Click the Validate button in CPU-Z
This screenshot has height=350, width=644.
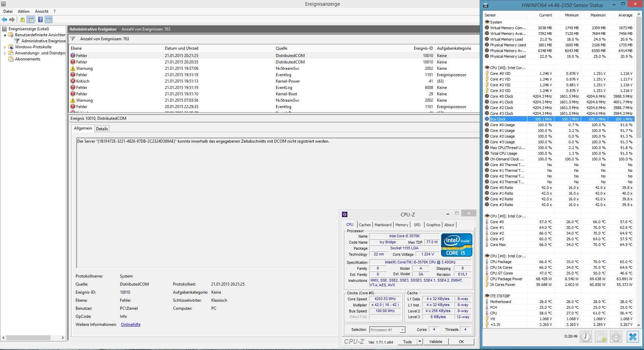[x=436, y=342]
